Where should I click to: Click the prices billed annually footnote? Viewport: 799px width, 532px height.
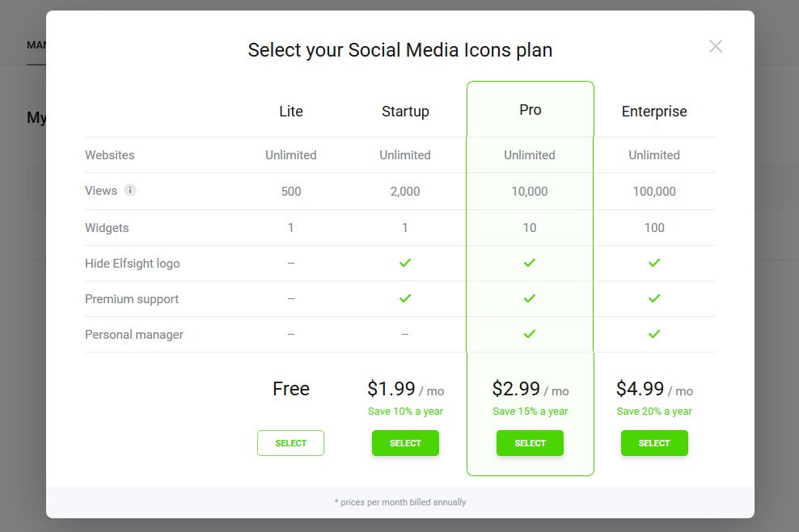399,502
